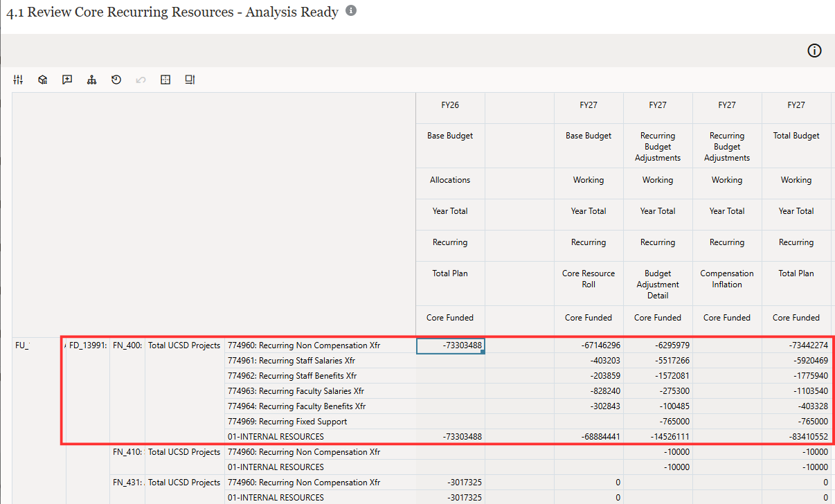Click cell value -68884441
The image size is (835, 504).
(x=589, y=437)
